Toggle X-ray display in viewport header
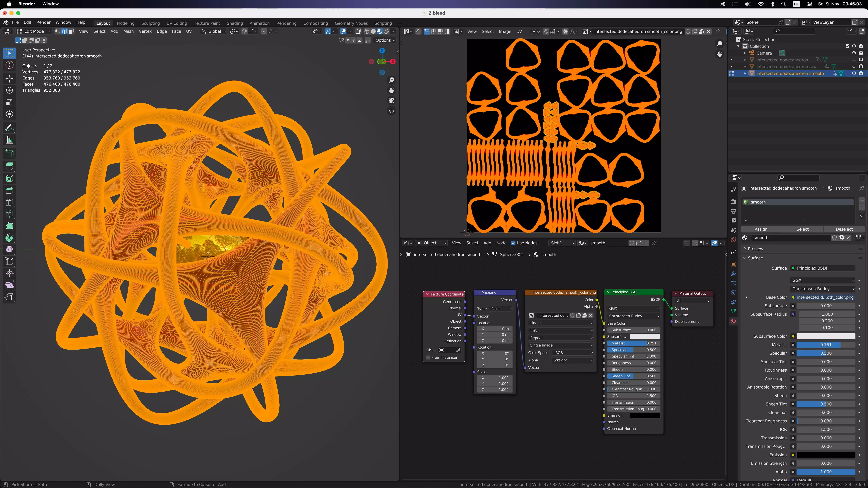 (x=358, y=31)
